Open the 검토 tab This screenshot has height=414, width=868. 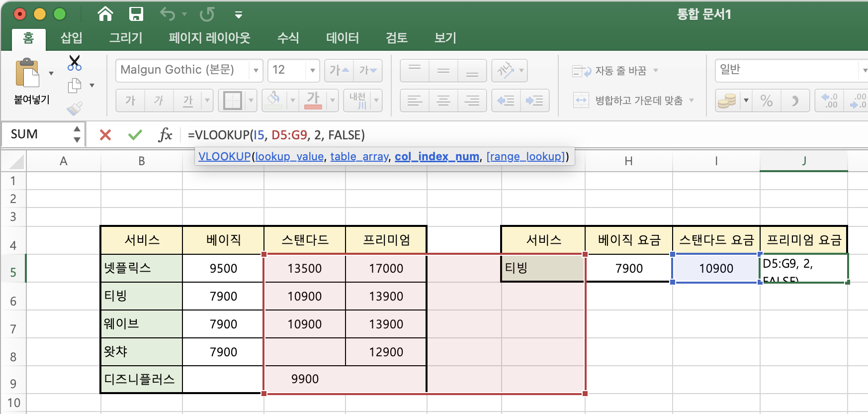coord(397,38)
